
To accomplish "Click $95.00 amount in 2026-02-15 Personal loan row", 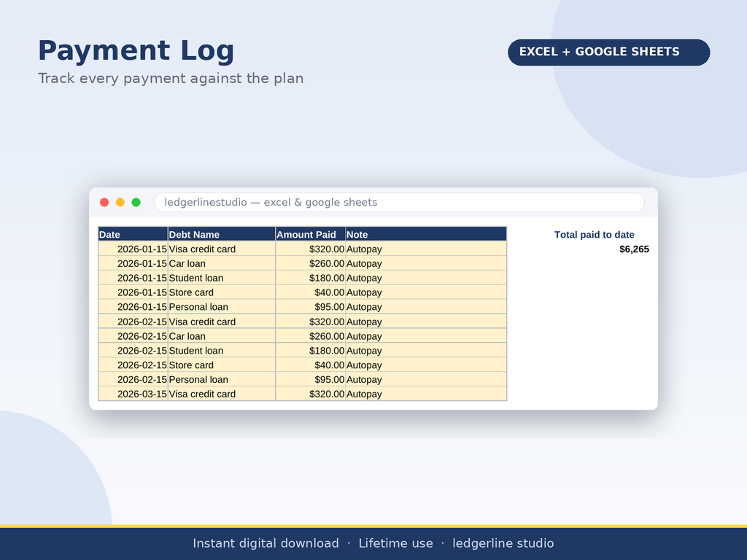I will pos(311,379).
